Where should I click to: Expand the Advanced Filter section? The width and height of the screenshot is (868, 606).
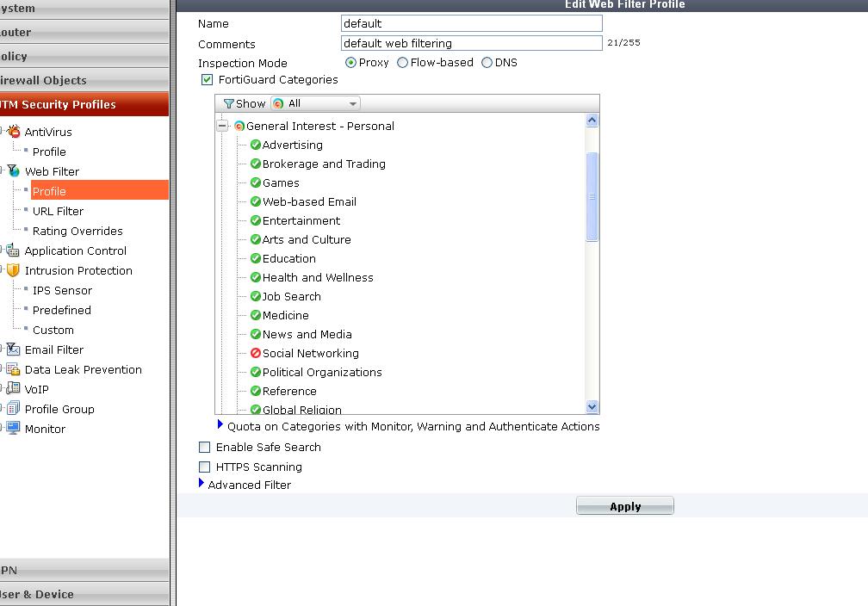point(201,483)
